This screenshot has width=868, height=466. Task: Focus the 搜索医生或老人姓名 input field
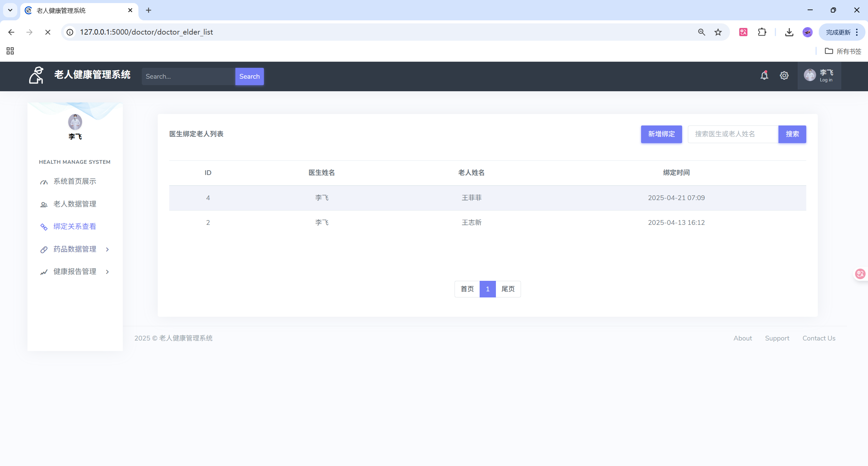(733, 134)
